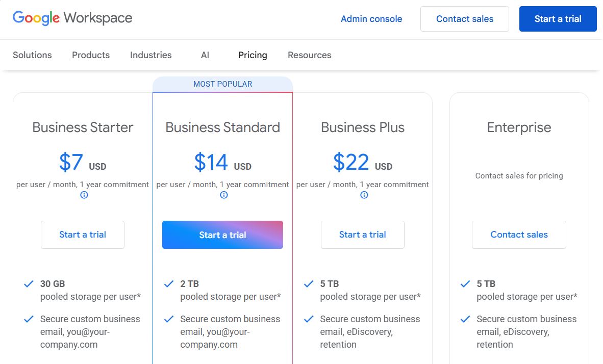Open the Products menu
Image resolution: width=603 pixels, height=364 pixels.
point(90,55)
